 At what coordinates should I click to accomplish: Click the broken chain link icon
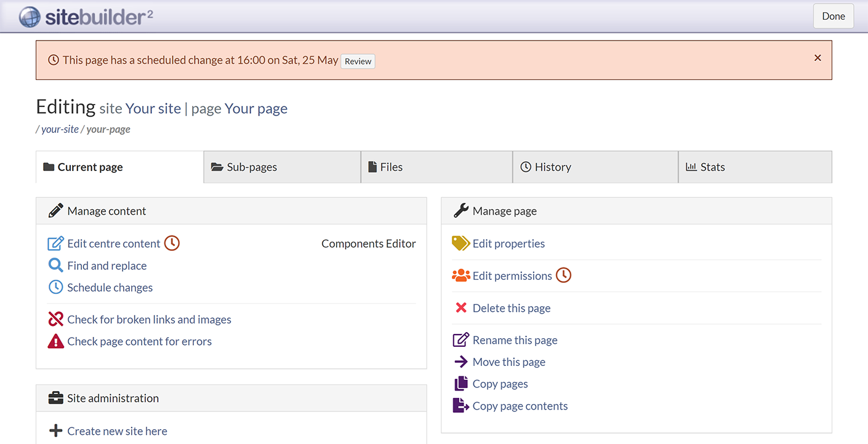pos(55,319)
